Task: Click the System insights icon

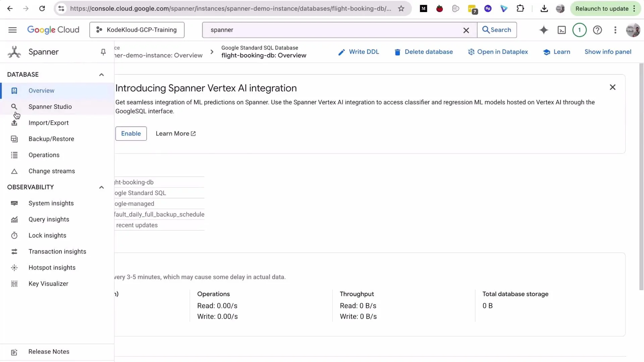Action: (14, 203)
